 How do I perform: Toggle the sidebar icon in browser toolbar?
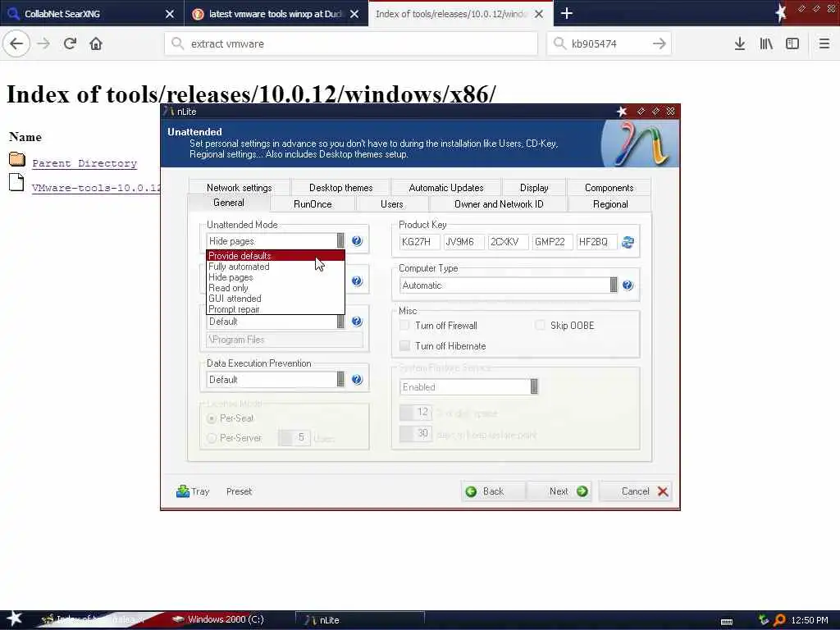pos(792,43)
